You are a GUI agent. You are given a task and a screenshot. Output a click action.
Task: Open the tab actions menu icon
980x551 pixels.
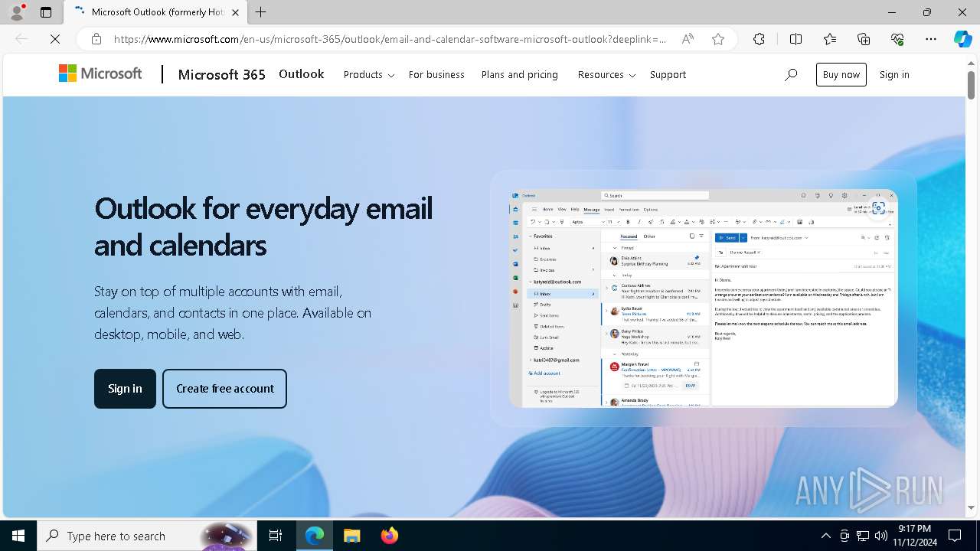pyautogui.click(x=46, y=12)
